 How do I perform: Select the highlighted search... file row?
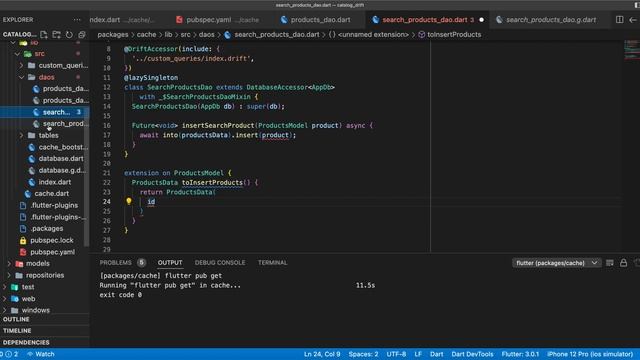point(44,112)
